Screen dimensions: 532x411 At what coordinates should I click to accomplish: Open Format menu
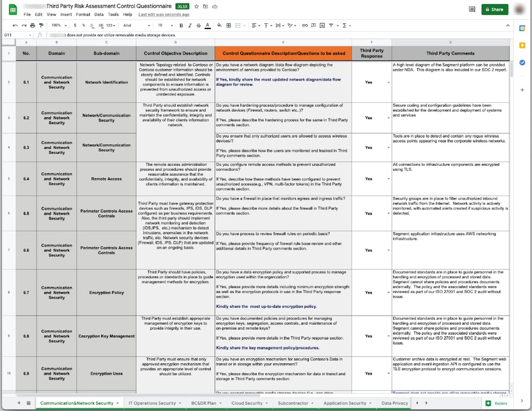click(83, 14)
